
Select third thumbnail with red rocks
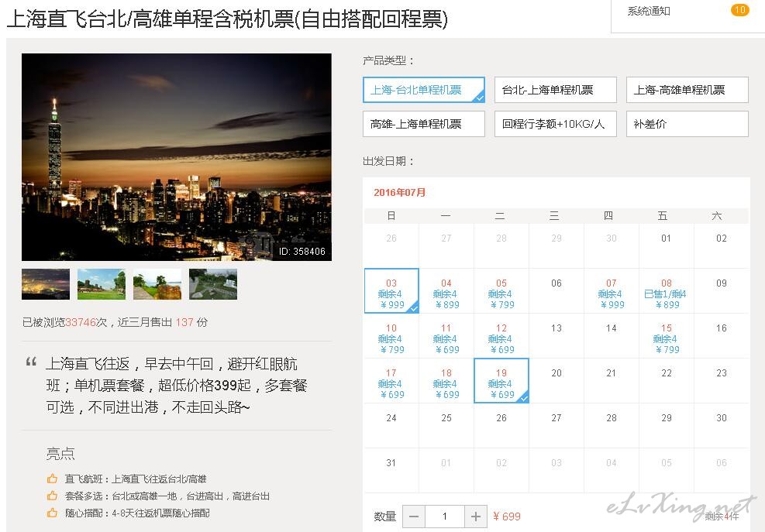coord(157,284)
